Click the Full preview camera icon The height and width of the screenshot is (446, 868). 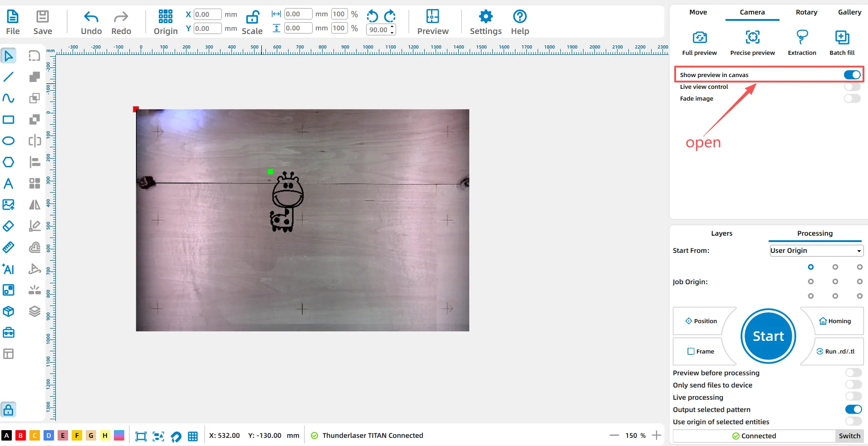pyautogui.click(x=699, y=38)
